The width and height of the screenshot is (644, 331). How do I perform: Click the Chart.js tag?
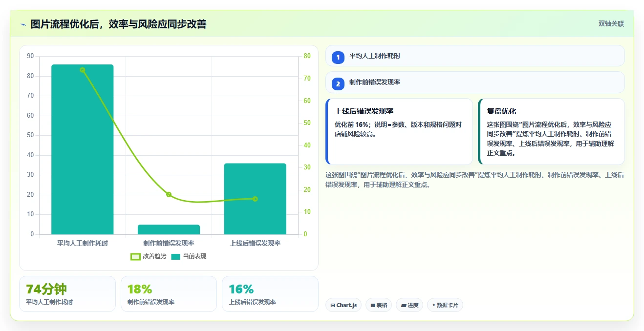point(343,305)
